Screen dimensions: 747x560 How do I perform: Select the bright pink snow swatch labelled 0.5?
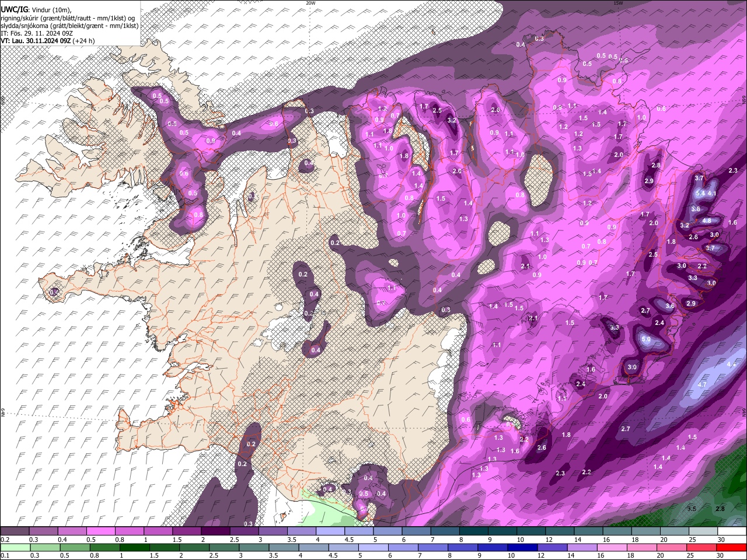click(100, 531)
